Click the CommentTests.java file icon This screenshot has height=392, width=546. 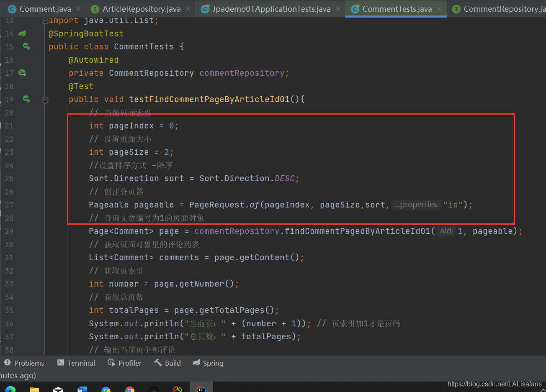click(x=355, y=9)
